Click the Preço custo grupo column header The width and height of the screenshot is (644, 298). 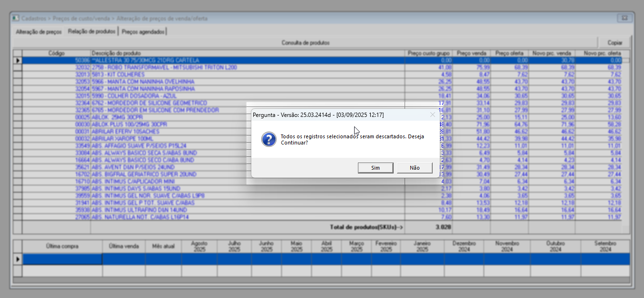[x=428, y=53]
